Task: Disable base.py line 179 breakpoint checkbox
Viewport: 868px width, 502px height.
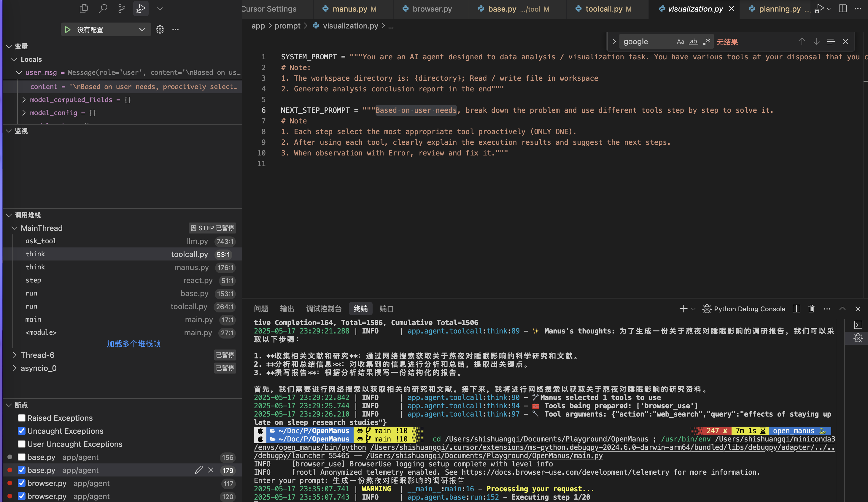Action: coord(22,470)
